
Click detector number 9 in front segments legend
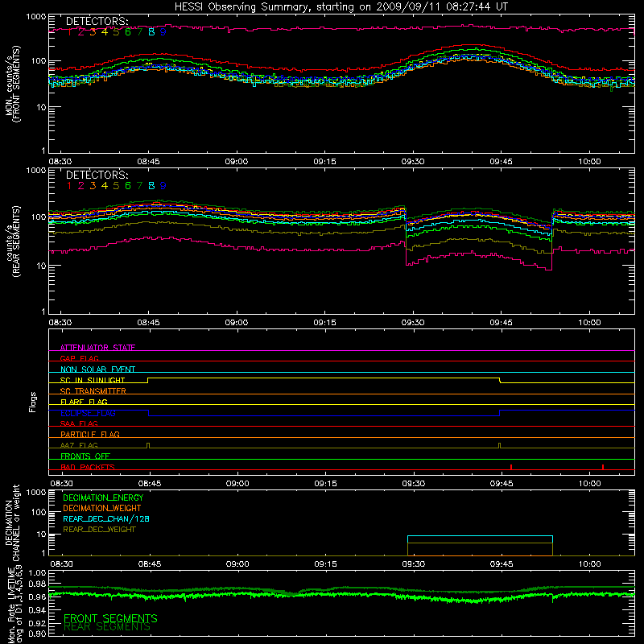click(163, 32)
